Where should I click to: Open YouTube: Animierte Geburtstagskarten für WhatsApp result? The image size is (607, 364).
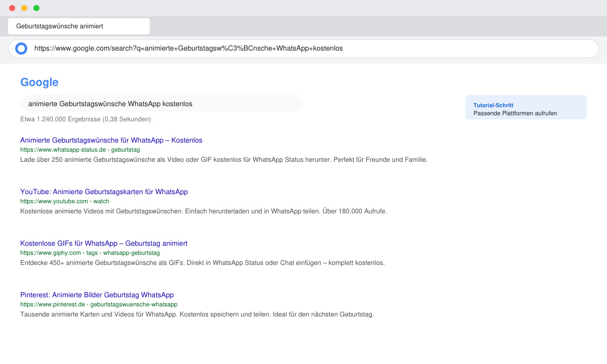104,192
